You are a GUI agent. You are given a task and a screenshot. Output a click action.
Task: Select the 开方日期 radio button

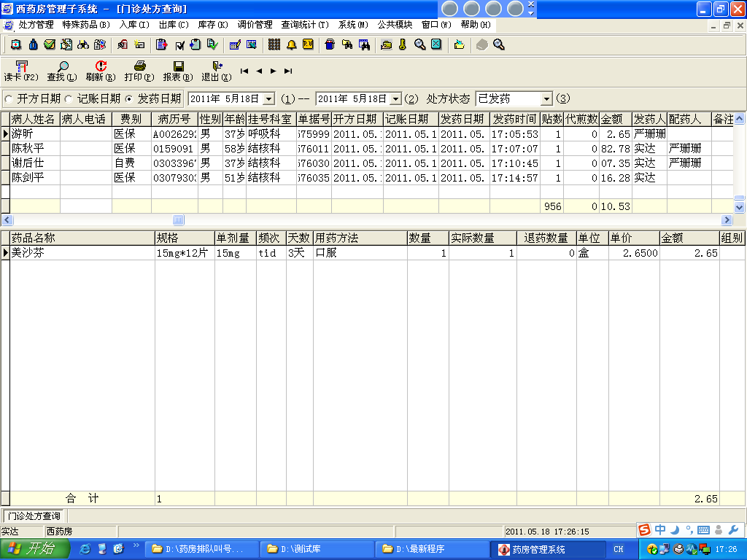coord(9,98)
